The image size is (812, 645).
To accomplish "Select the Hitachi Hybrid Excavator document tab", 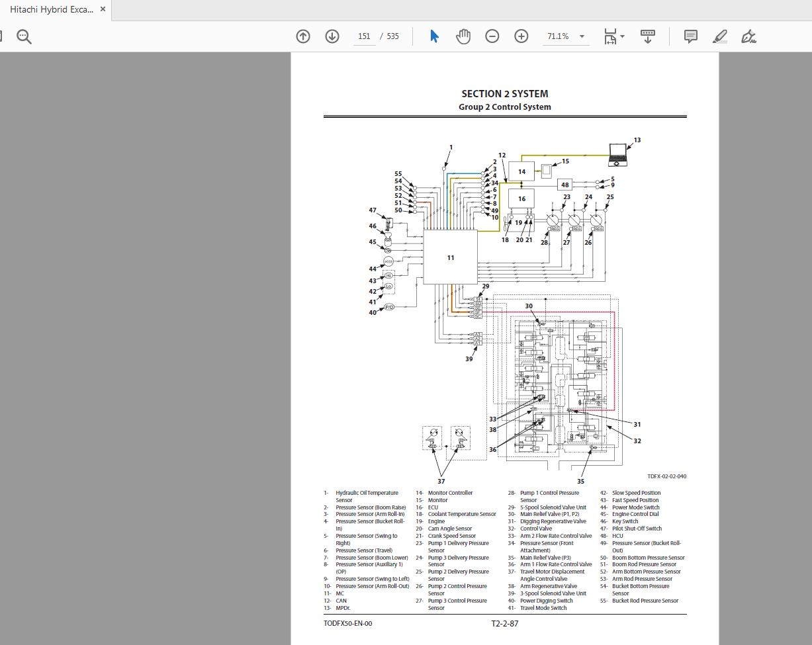I will 56,9.
